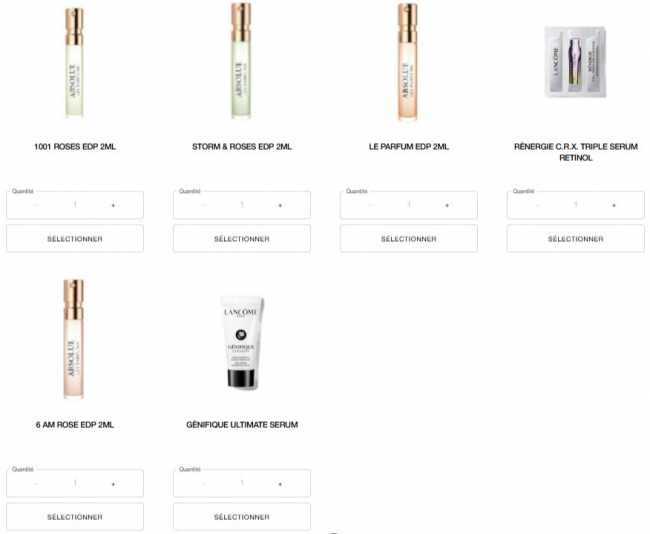Decrease quantity for Génifique Ultimate Serum
Viewport: 650px width, 534px height.
204,484
